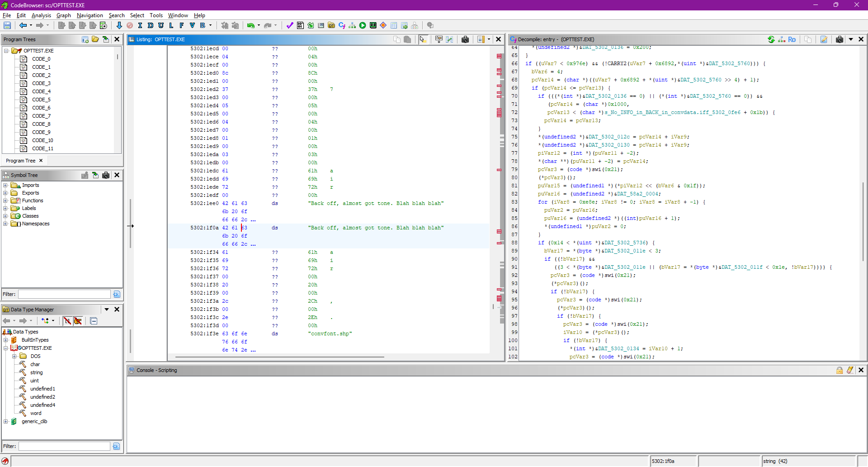Click the Save program disk icon
This screenshot has height=467, width=868.
(x=7, y=25)
